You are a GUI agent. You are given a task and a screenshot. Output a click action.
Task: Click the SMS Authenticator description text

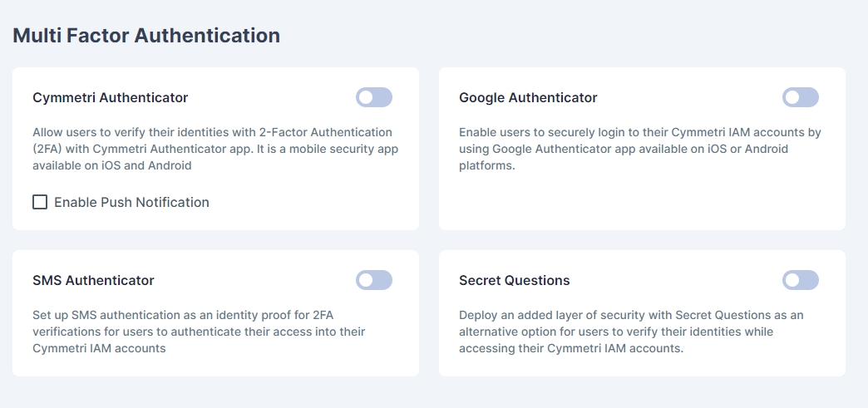click(199, 332)
